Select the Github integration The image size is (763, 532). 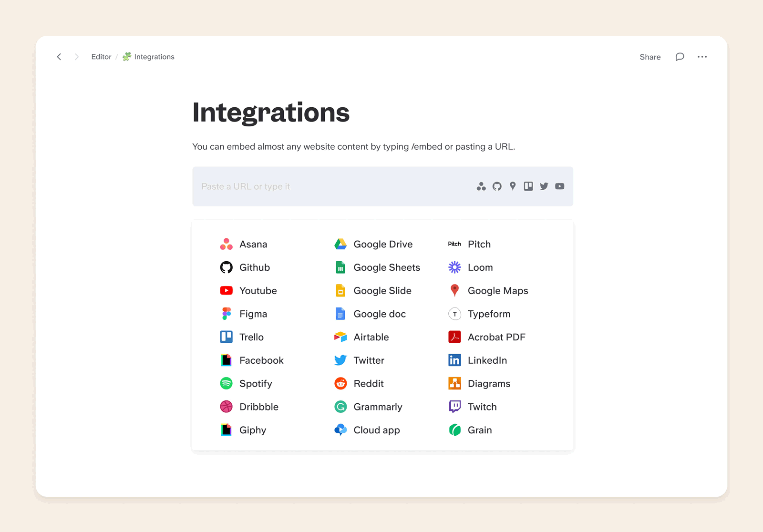coord(245,267)
